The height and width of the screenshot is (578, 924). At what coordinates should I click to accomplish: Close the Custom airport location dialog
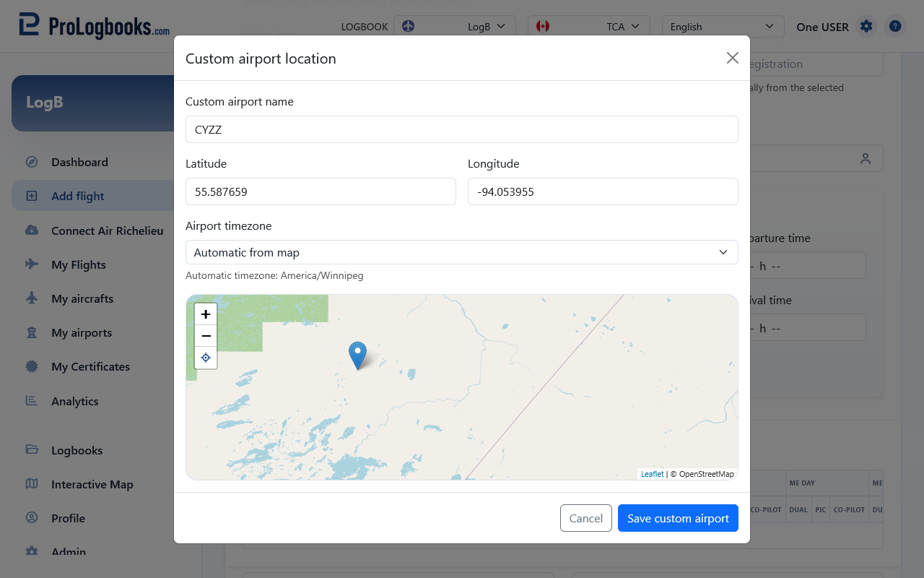[733, 58]
